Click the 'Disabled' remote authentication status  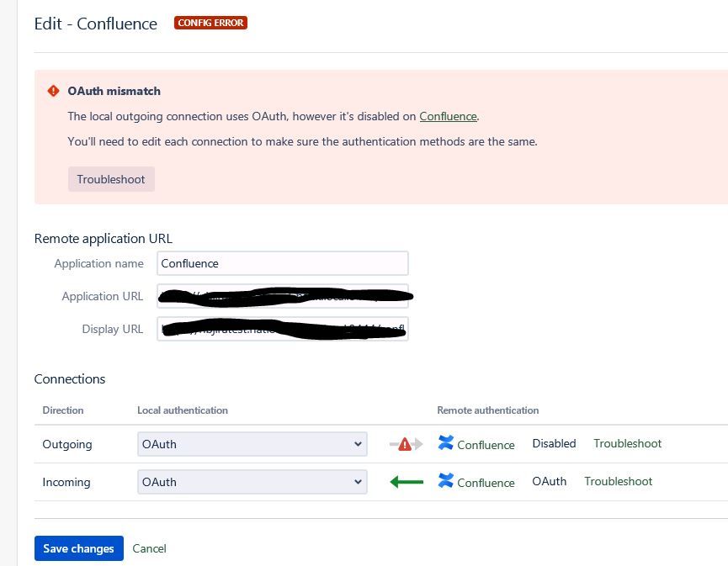(x=554, y=443)
